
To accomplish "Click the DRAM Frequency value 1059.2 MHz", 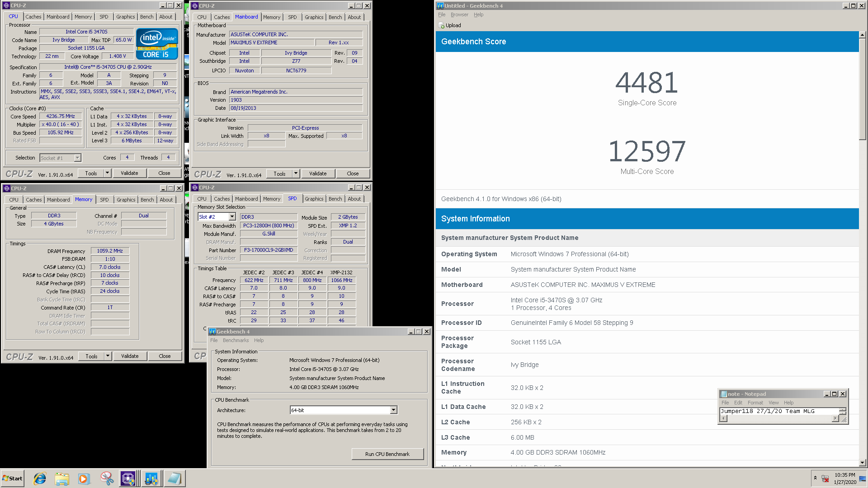I will (x=110, y=251).
